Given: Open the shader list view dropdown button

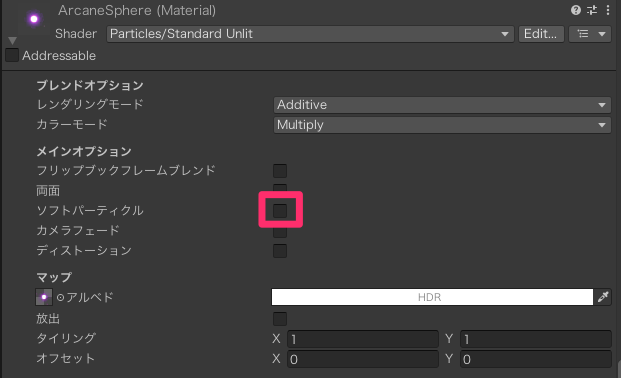Looking at the screenshot, I should click(590, 34).
